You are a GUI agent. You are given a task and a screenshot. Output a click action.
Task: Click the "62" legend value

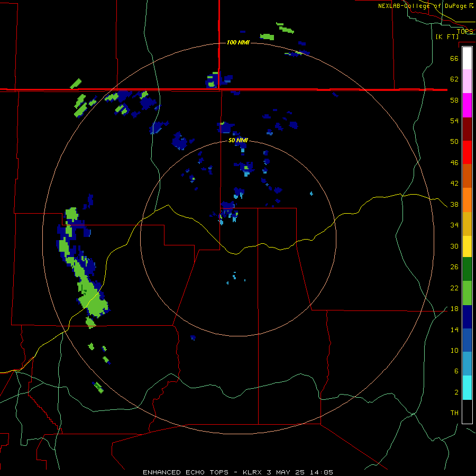coord(454,79)
